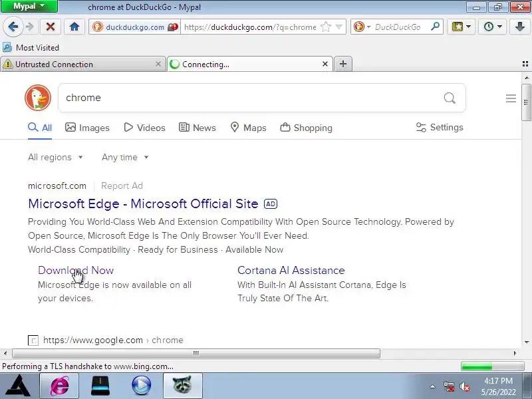Click the duckduckgo.com identity label
This screenshot has height=399, width=532.
coord(135,27)
